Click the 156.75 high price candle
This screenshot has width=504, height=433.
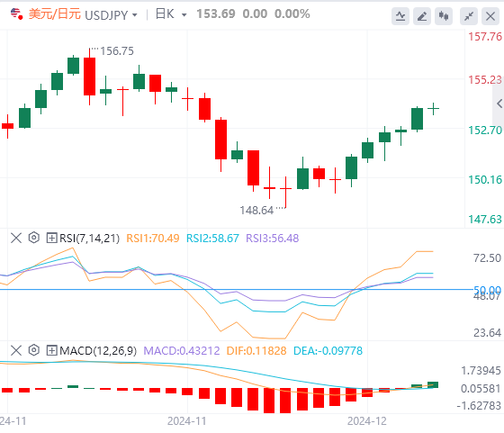pyautogui.click(x=89, y=77)
